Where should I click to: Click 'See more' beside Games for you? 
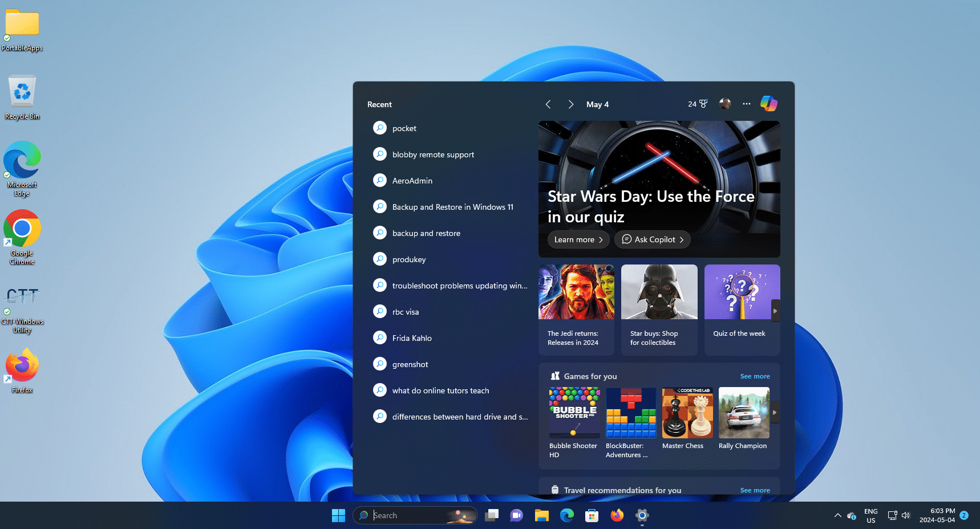click(x=755, y=376)
